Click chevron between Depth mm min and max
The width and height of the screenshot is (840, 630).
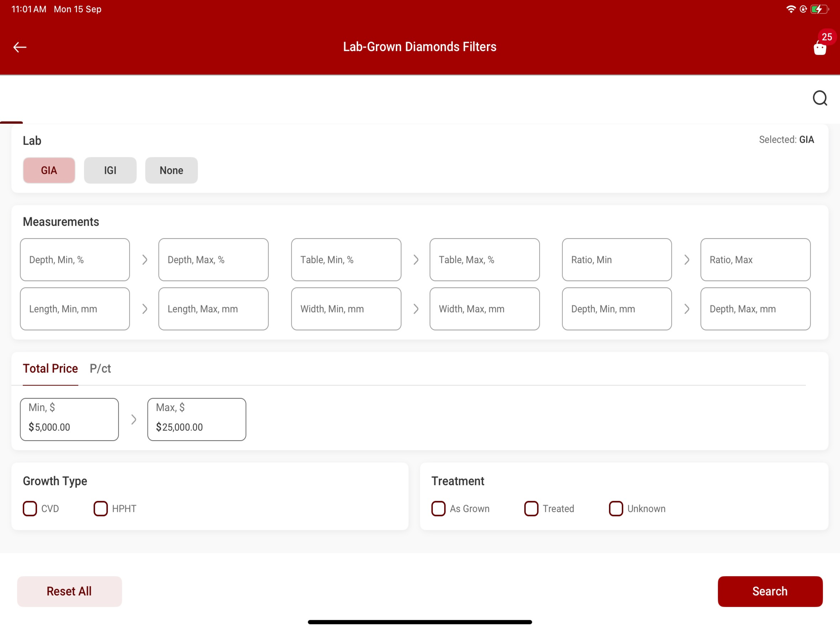click(x=687, y=309)
